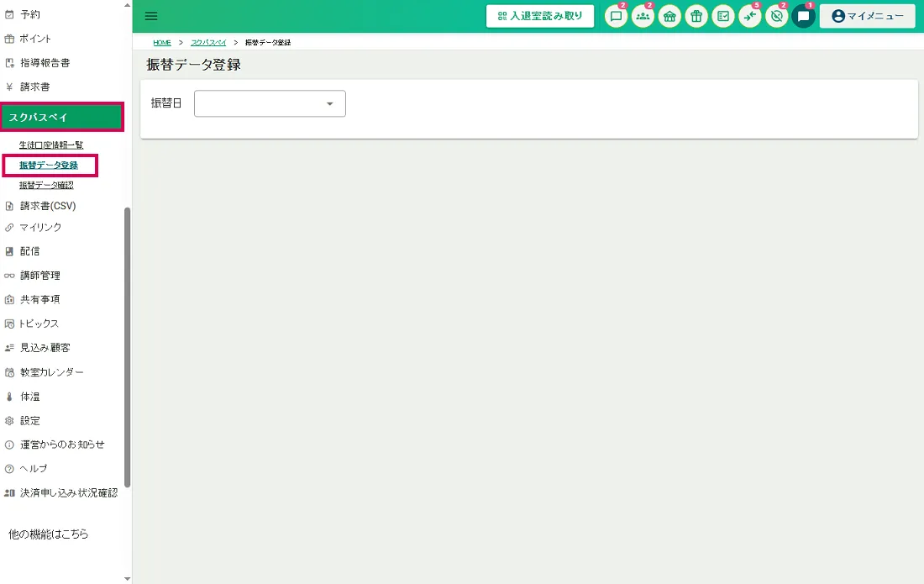
Task: Click the gift box icon
Action: [696, 17]
